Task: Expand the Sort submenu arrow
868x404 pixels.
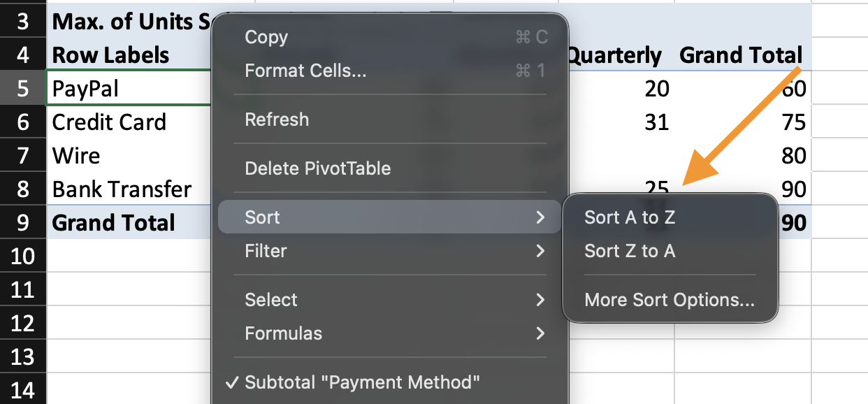Action: tap(540, 217)
